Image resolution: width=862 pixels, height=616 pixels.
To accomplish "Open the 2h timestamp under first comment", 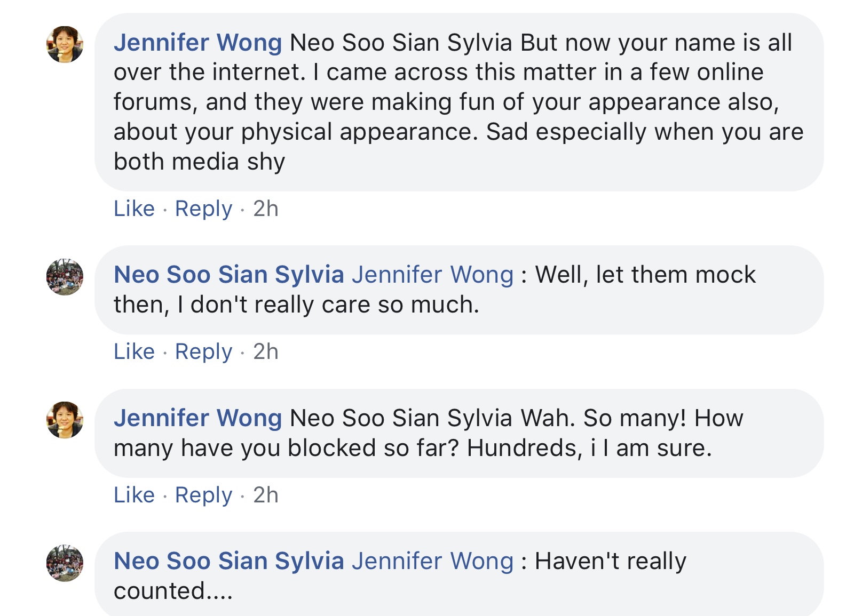I will coord(266,209).
